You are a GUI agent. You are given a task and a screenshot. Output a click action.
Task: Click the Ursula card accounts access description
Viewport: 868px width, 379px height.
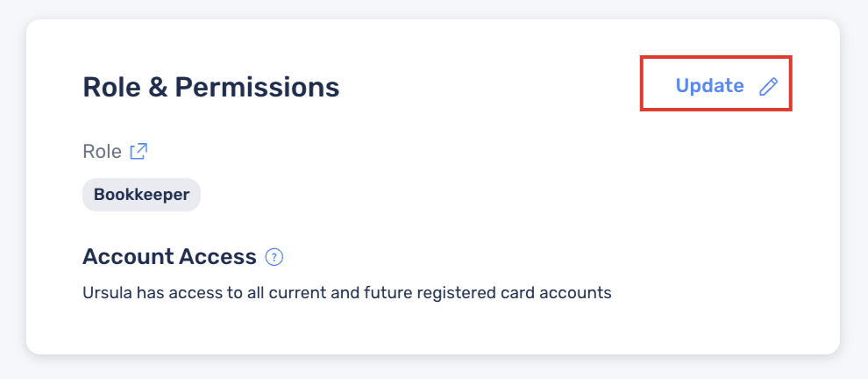(x=347, y=292)
